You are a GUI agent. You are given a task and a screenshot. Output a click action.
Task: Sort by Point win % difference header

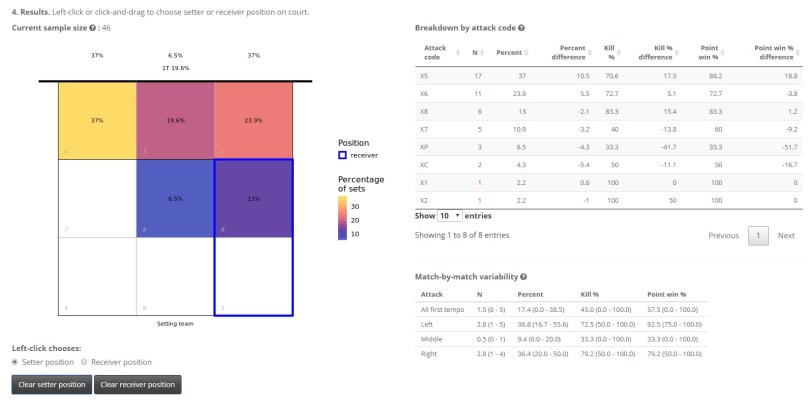773,54
